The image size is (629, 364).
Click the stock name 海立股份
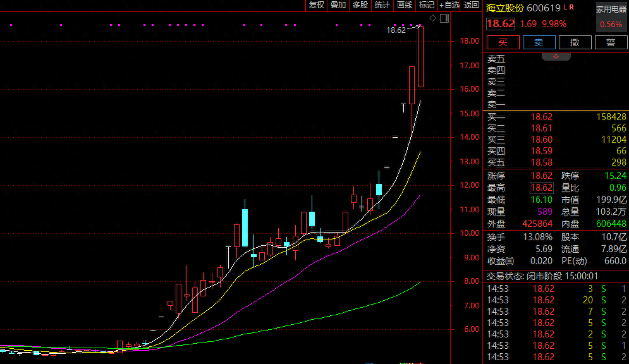(505, 8)
